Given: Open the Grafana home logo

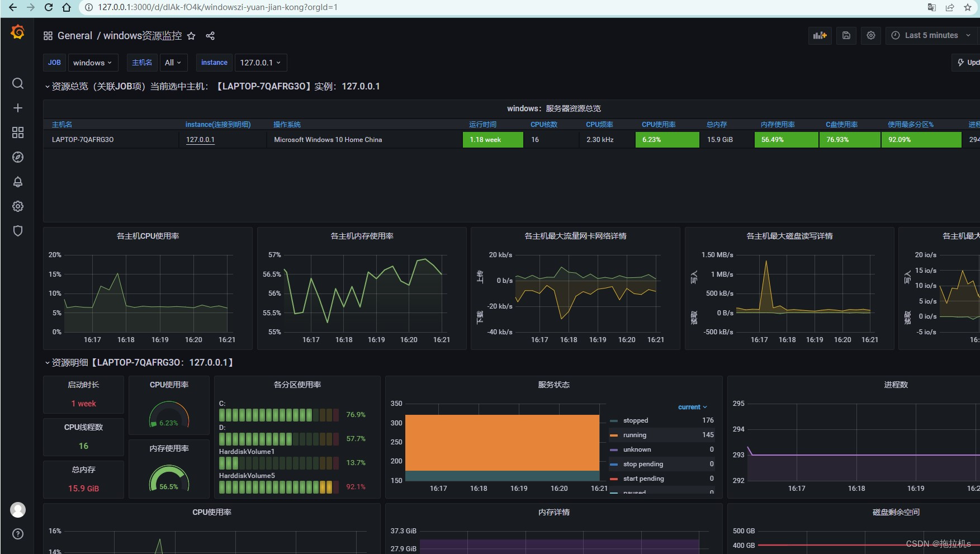Looking at the screenshot, I should [18, 32].
